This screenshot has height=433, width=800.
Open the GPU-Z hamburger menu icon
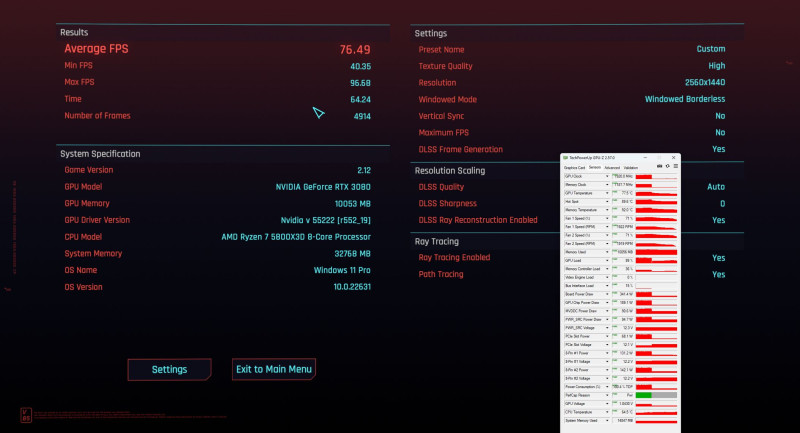[676, 166]
